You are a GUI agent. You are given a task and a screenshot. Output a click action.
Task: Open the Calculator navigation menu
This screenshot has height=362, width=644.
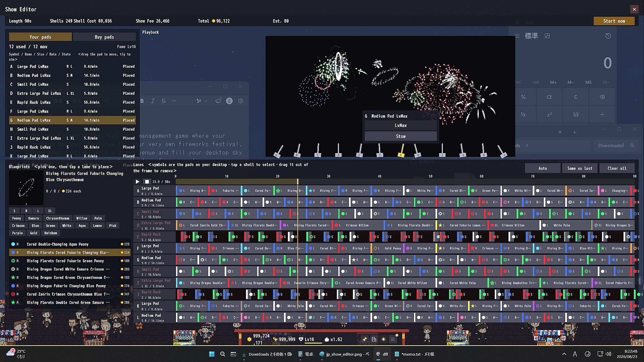click(517, 36)
